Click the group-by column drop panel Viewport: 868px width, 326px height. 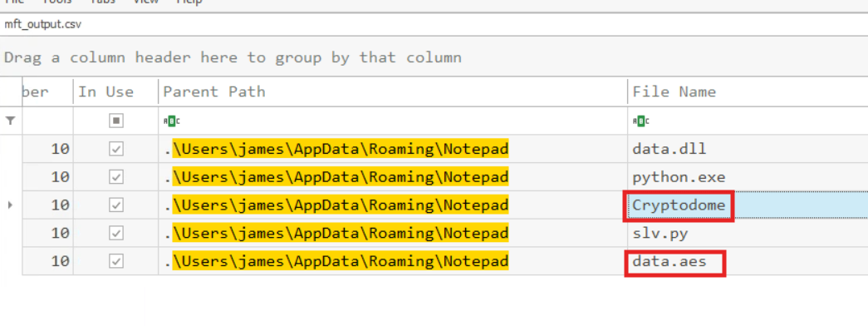(434, 57)
